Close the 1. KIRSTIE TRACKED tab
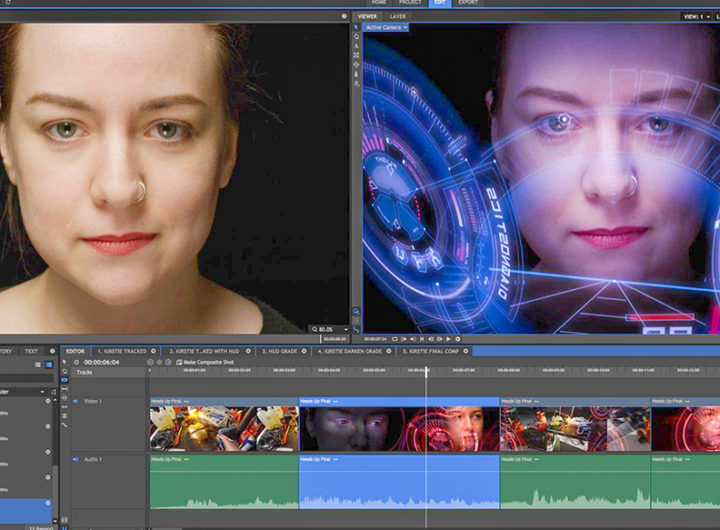Screen dimensions: 720x530 [x=153, y=351]
